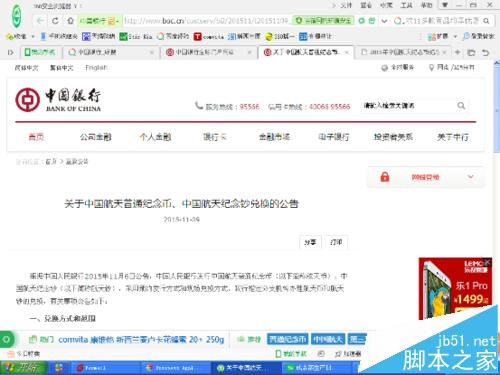Click the Bank of China logo
500x375 pixels.
tap(58, 100)
